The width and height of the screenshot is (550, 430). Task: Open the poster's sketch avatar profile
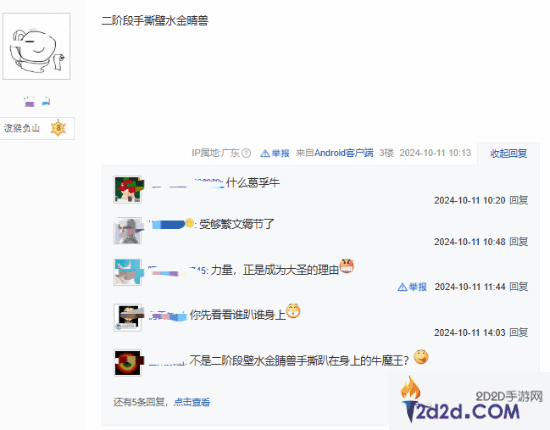tap(36, 46)
